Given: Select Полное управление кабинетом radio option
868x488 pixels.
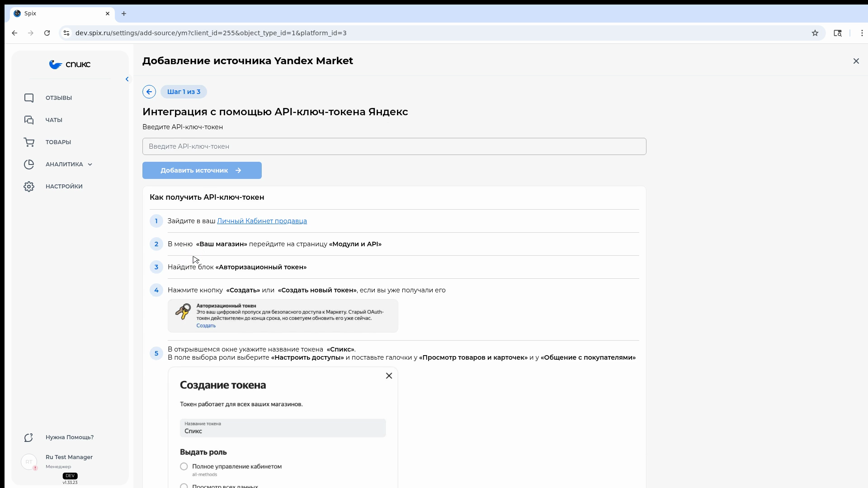Looking at the screenshot, I should pos(184,466).
